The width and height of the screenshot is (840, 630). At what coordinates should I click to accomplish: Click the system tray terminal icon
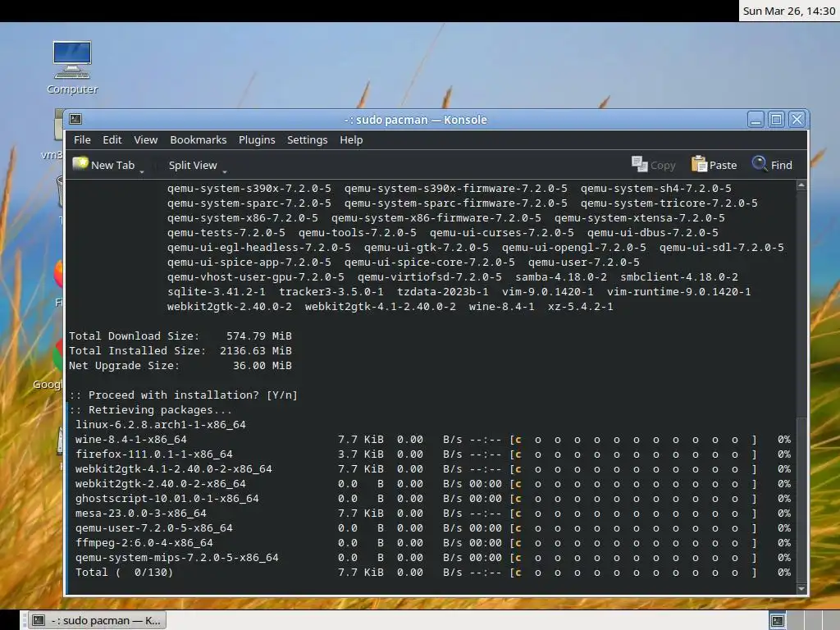[x=778, y=621]
